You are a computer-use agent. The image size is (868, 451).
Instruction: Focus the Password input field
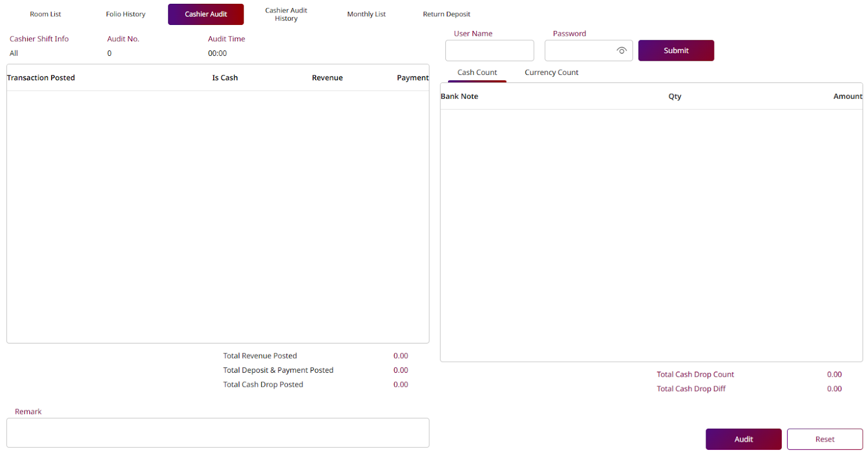pyautogui.click(x=579, y=50)
